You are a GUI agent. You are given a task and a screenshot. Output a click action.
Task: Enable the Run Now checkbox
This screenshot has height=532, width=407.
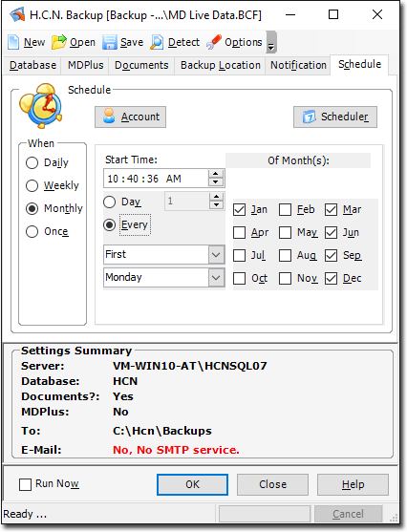point(25,484)
